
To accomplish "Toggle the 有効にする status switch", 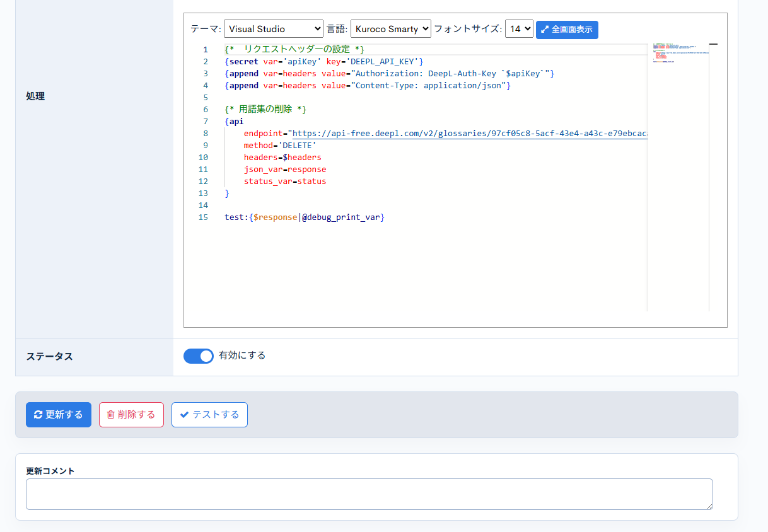I will pyautogui.click(x=199, y=356).
